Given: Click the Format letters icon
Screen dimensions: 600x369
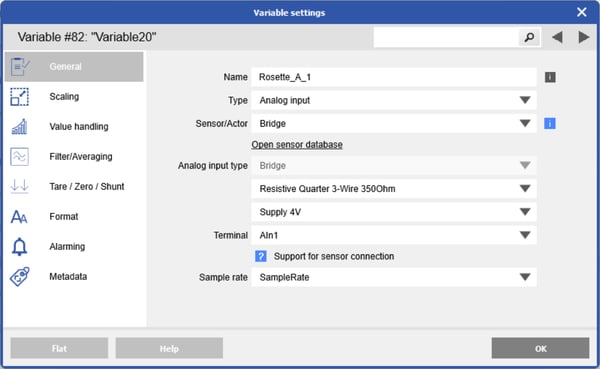Looking at the screenshot, I should point(19,217).
